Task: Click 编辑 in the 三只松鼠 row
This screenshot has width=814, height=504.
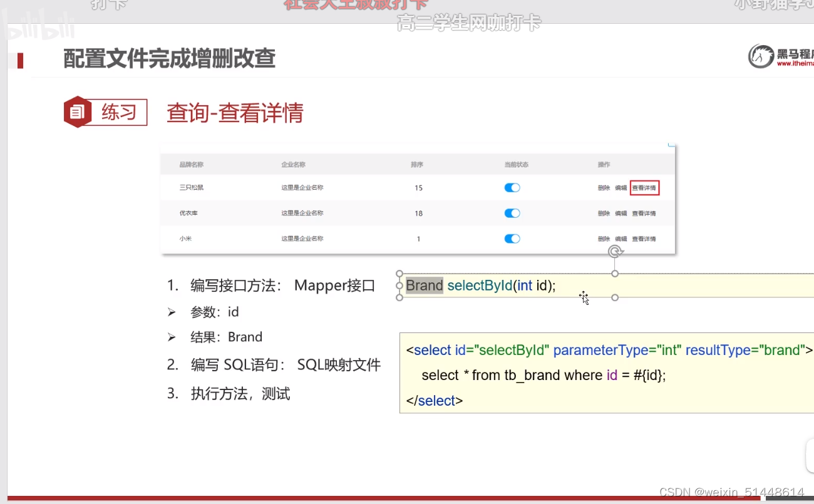Action: point(621,188)
